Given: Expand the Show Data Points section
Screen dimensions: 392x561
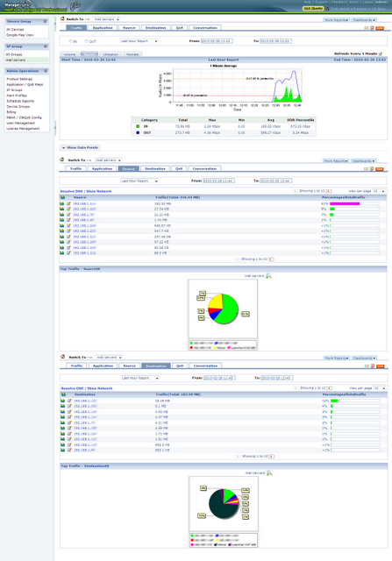Looking at the screenshot, I should (x=80, y=147).
